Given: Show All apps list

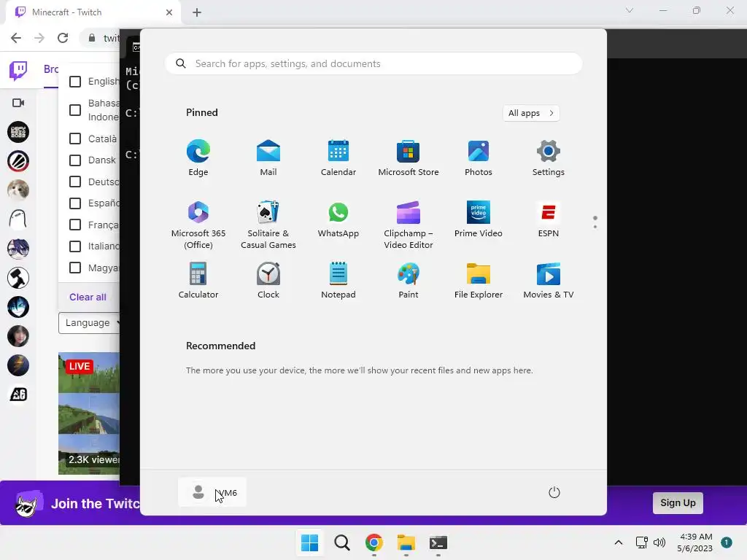Looking at the screenshot, I should point(531,113).
